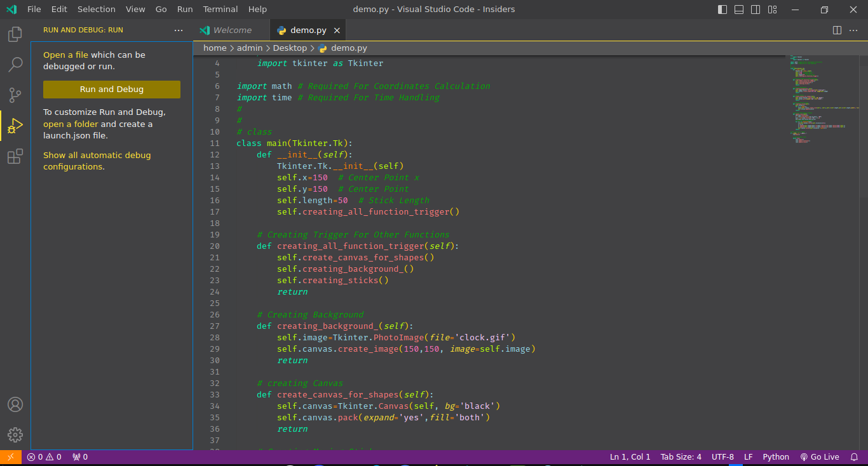868x466 pixels.
Task: Open the remote window indicator in status bar
Action: (x=11, y=457)
